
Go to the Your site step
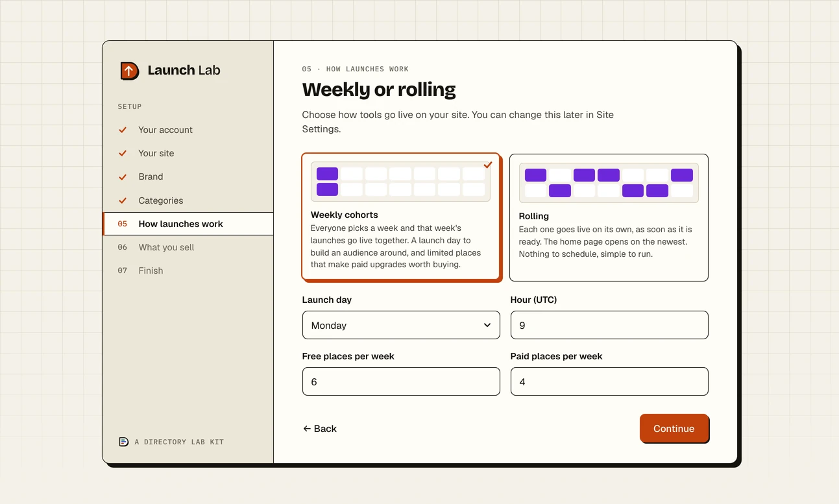coord(188,153)
